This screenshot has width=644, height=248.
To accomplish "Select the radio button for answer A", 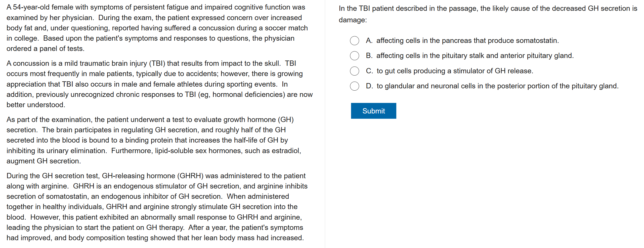I will 354,41.
